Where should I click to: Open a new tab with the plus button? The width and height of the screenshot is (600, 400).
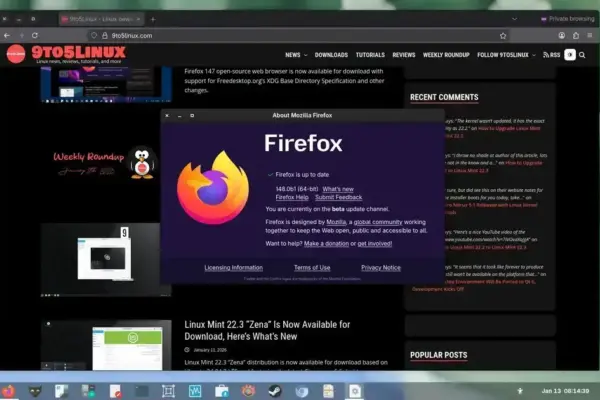coord(153,19)
